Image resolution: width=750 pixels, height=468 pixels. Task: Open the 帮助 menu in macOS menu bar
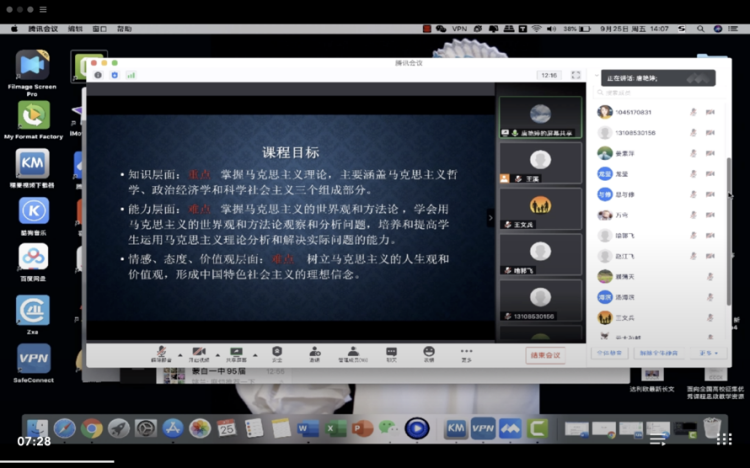point(124,29)
